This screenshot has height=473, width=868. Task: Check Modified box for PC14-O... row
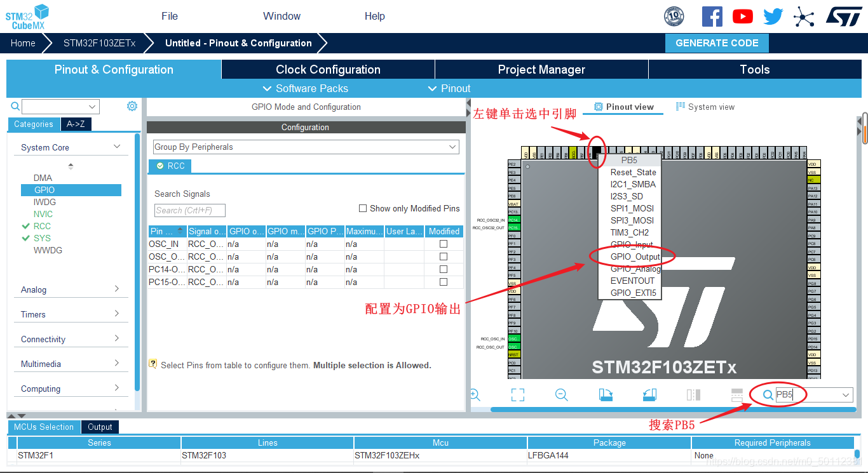tap(444, 269)
